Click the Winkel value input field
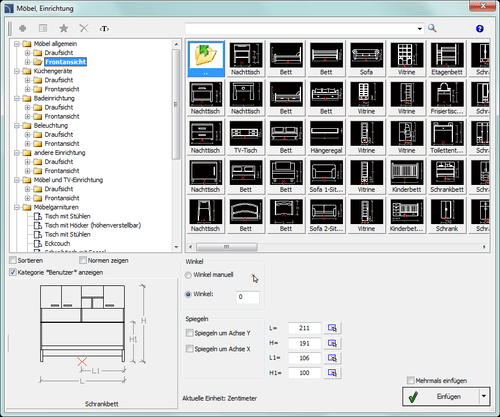 pyautogui.click(x=247, y=297)
